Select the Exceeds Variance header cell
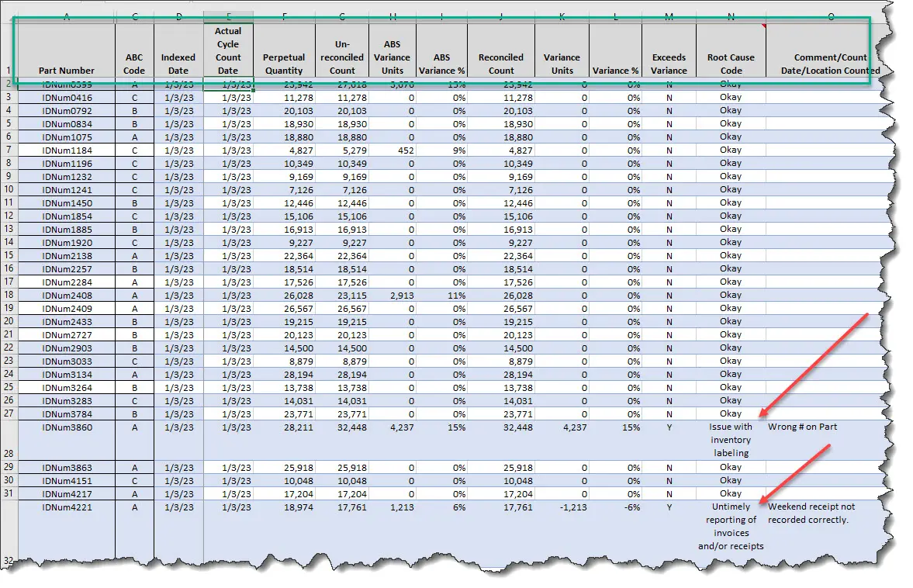Screen dimensions: 913x588 coord(669,64)
